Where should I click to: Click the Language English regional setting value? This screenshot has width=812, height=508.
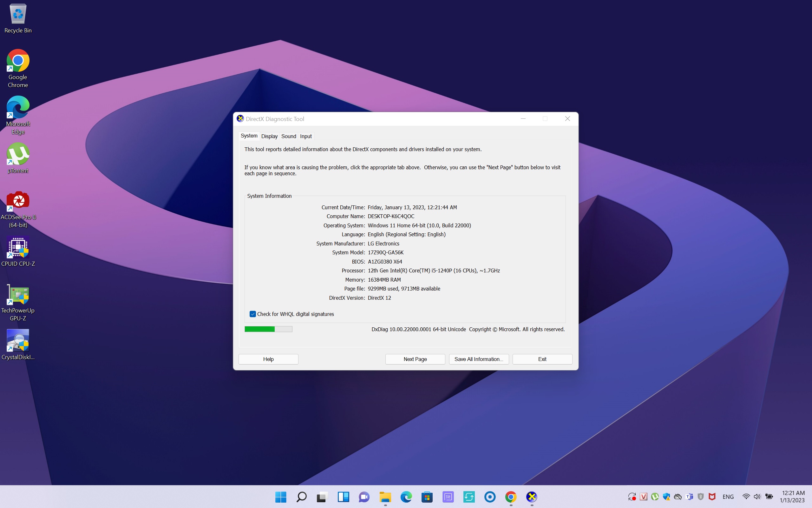(407, 235)
